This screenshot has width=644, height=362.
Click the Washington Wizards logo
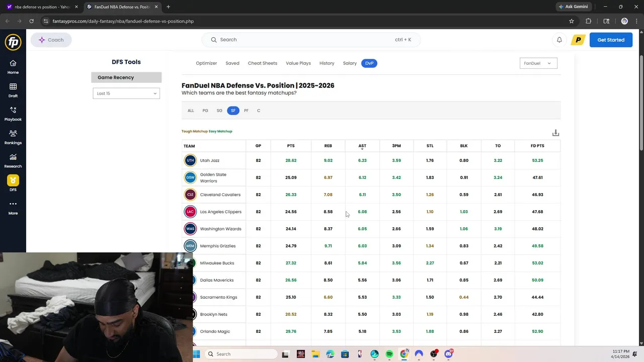tap(190, 229)
